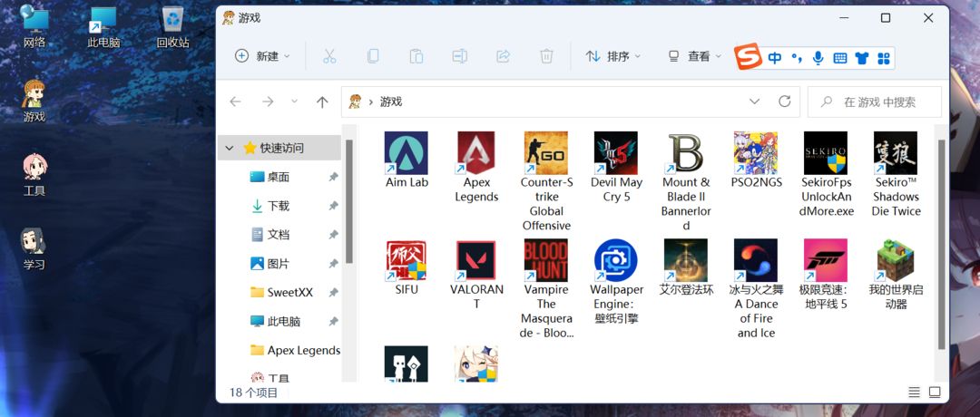The width and height of the screenshot is (980, 417).
Task: Select the 极限竞速: 地平线 5 shortcut
Action: pos(827,274)
